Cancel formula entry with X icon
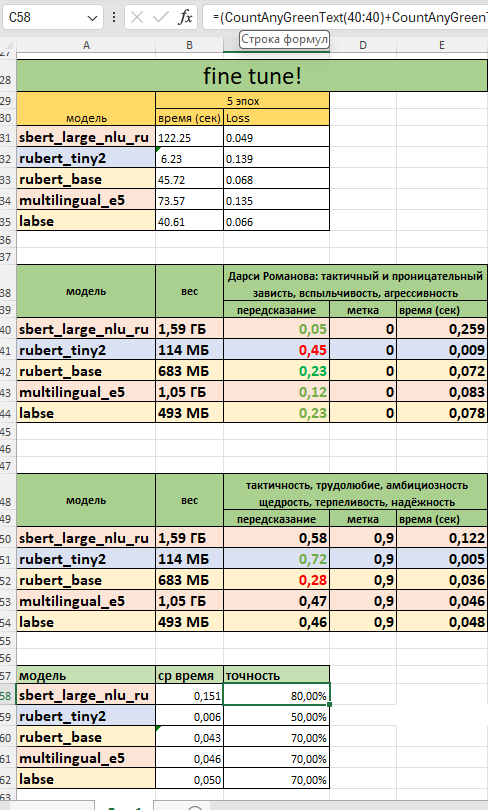 click(x=137, y=18)
